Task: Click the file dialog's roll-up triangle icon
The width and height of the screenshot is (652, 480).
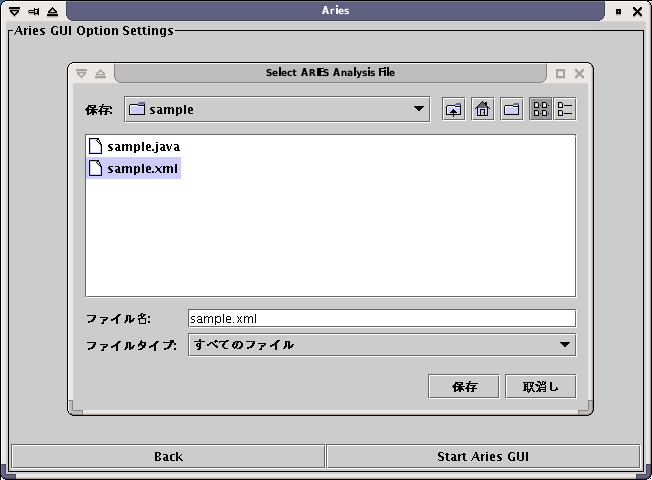Action: [x=101, y=73]
